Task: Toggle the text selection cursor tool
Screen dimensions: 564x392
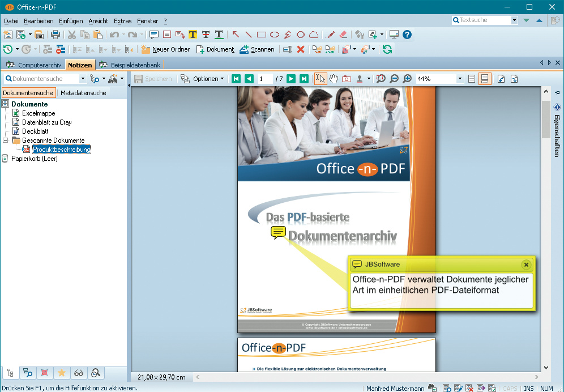Action: [321, 79]
